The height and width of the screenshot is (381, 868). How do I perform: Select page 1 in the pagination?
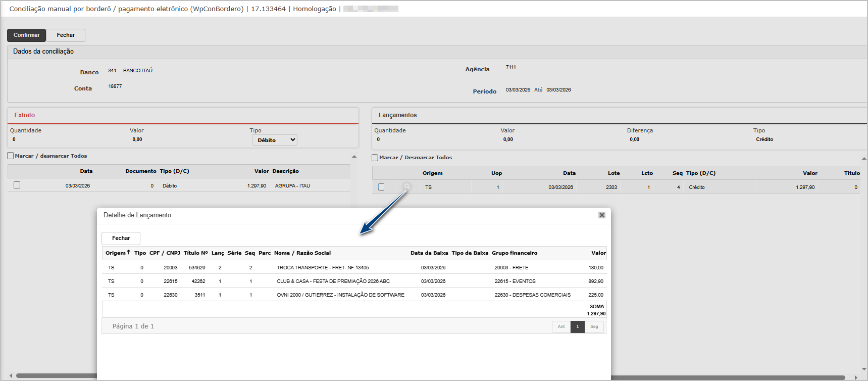coord(577,327)
